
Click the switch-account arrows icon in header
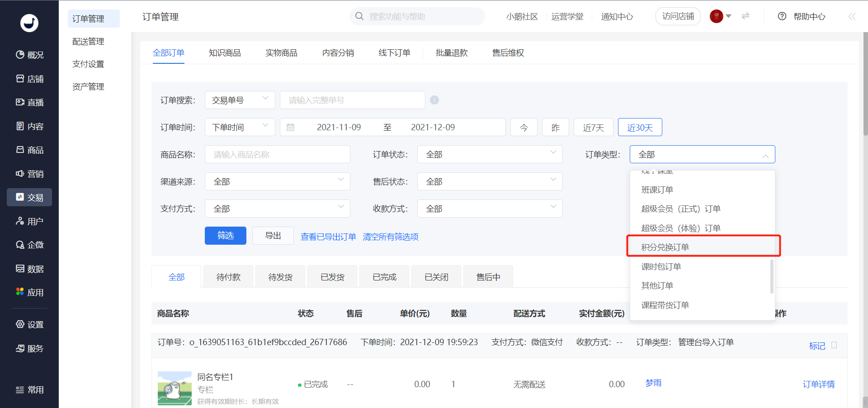(745, 16)
